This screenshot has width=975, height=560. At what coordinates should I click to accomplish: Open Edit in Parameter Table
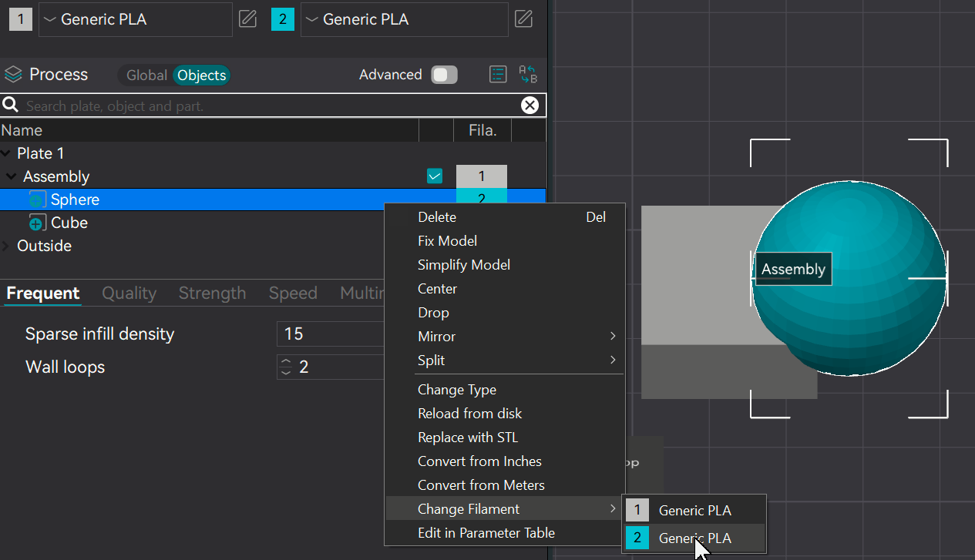point(505,533)
